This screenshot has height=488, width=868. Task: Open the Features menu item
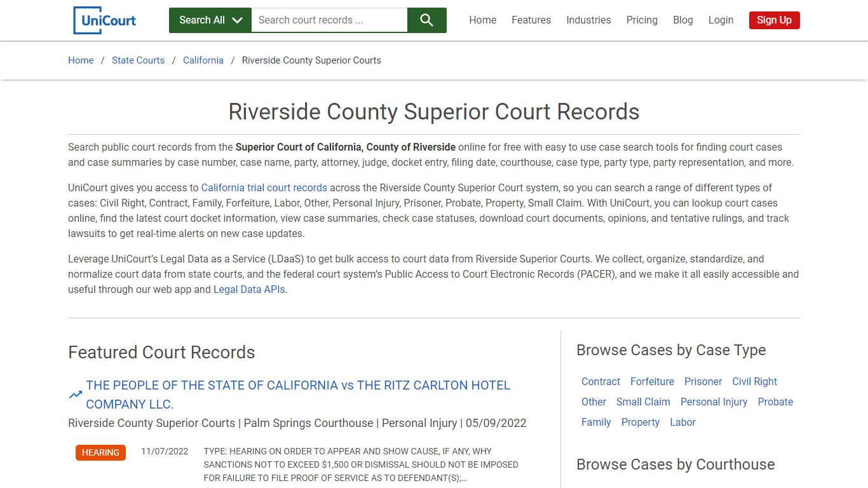[531, 20]
